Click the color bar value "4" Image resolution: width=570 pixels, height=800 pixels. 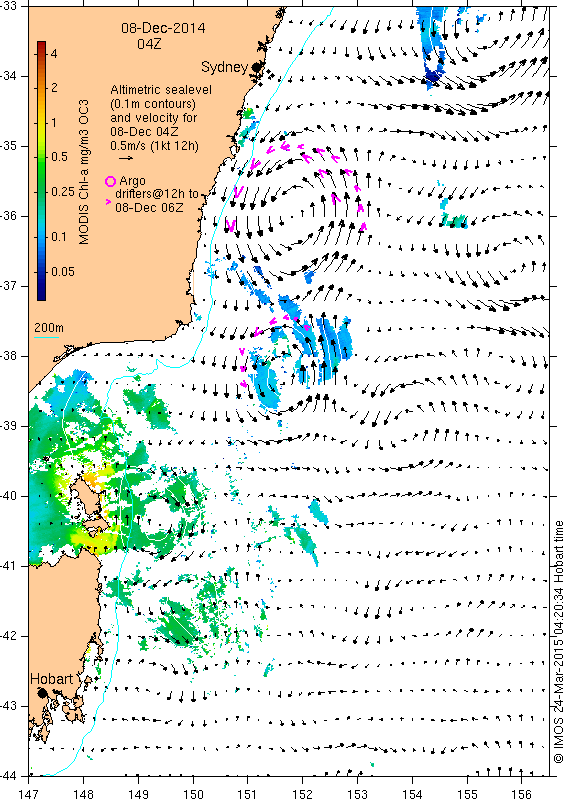coord(54,54)
